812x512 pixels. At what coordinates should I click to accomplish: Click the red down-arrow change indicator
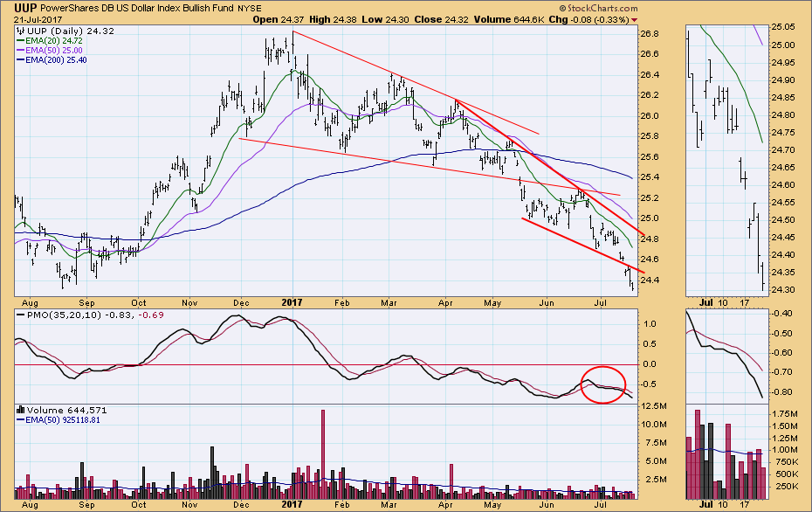[x=635, y=20]
